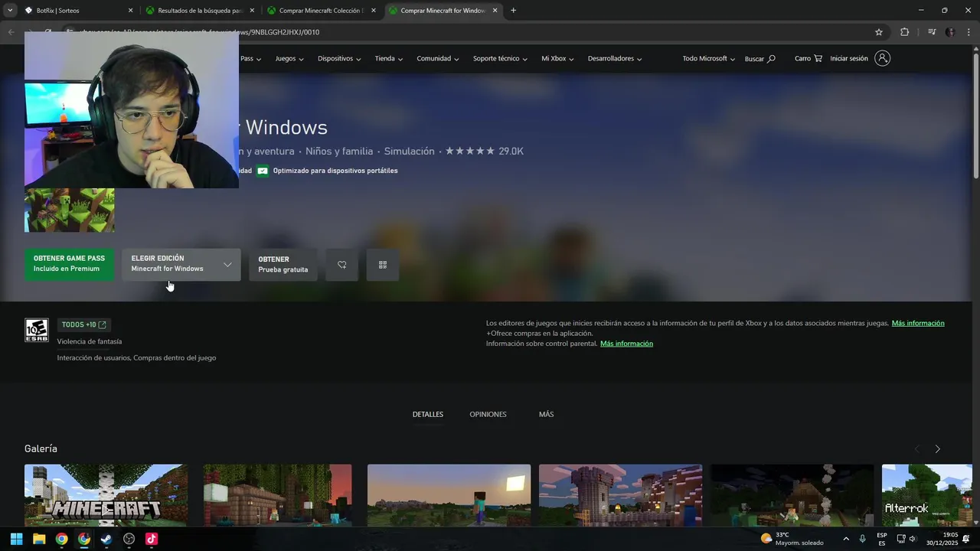Click the microphone tray icon
Viewport: 980px width, 551px height.
[863, 539]
